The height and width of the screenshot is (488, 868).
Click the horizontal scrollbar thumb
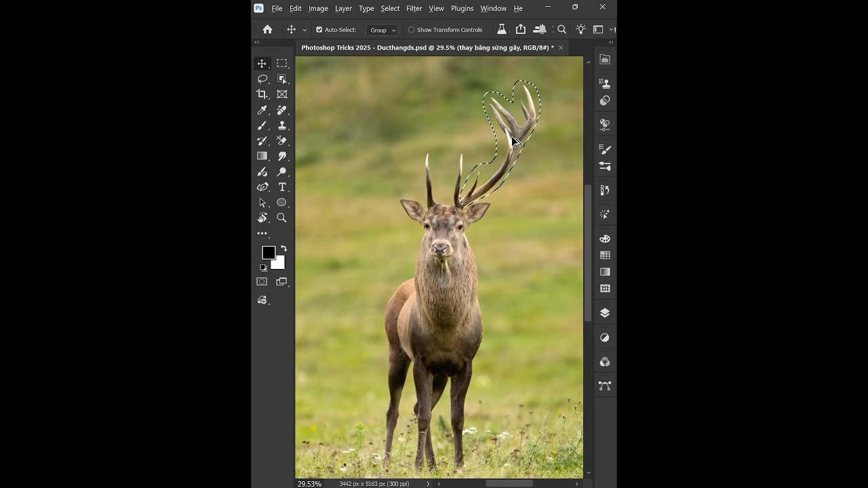click(509, 484)
